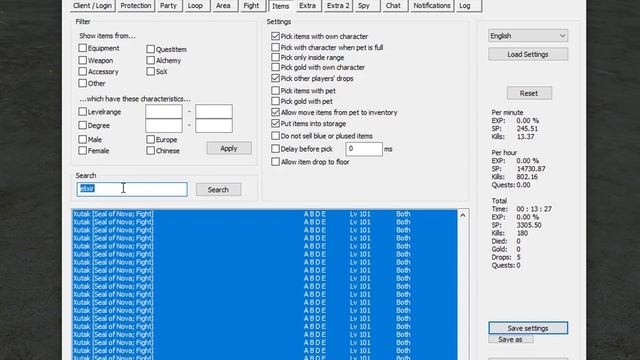Enable the Other items filter

(x=82, y=83)
